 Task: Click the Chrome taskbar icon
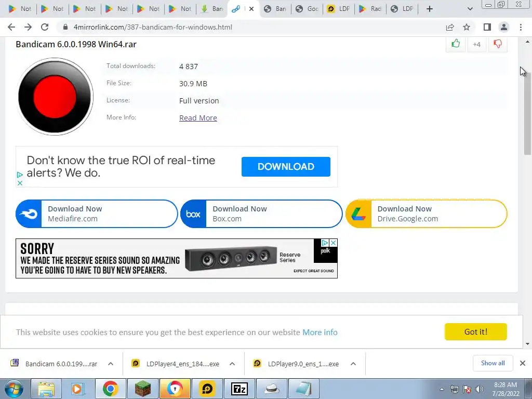pyautogui.click(x=110, y=389)
